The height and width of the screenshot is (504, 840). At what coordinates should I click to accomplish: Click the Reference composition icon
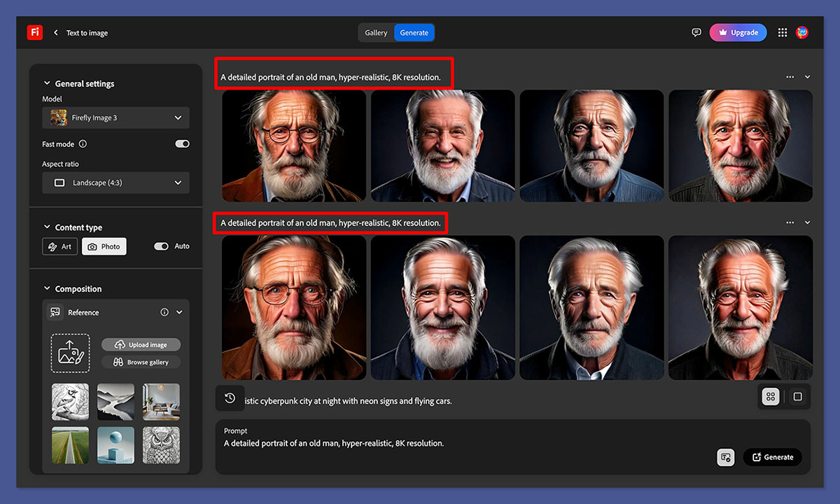point(55,312)
